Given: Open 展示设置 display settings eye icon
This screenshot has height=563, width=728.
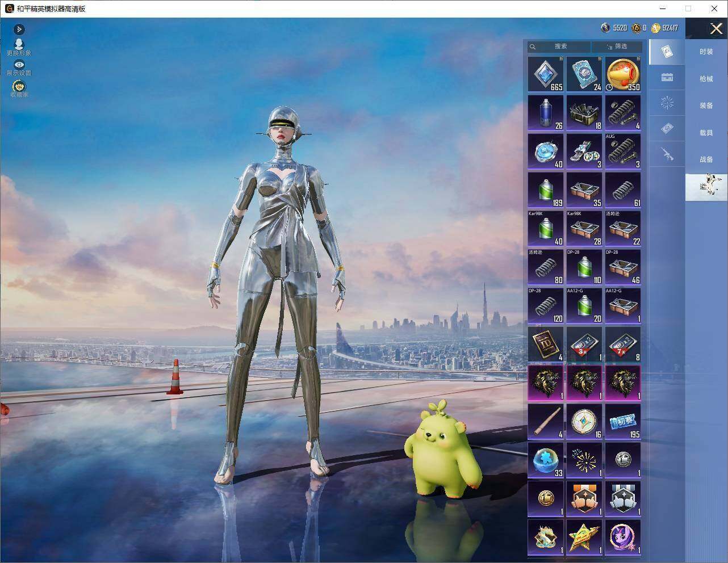Looking at the screenshot, I should (19, 68).
